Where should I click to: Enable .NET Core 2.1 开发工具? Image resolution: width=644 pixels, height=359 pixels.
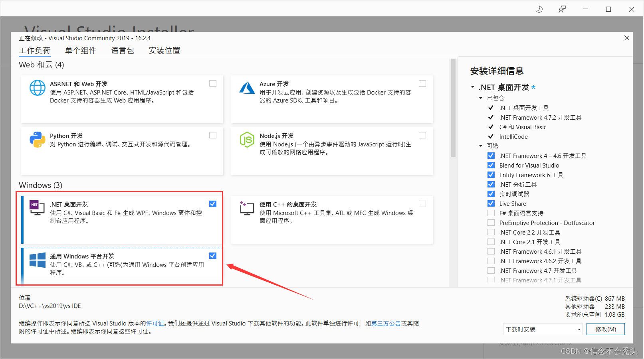(x=491, y=242)
